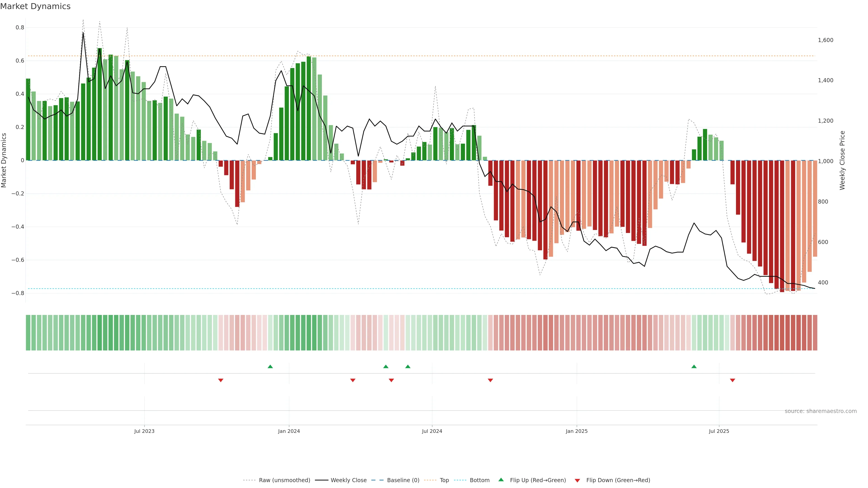
Task: Click the source: sharemaestro.com text
Action: click(821, 411)
